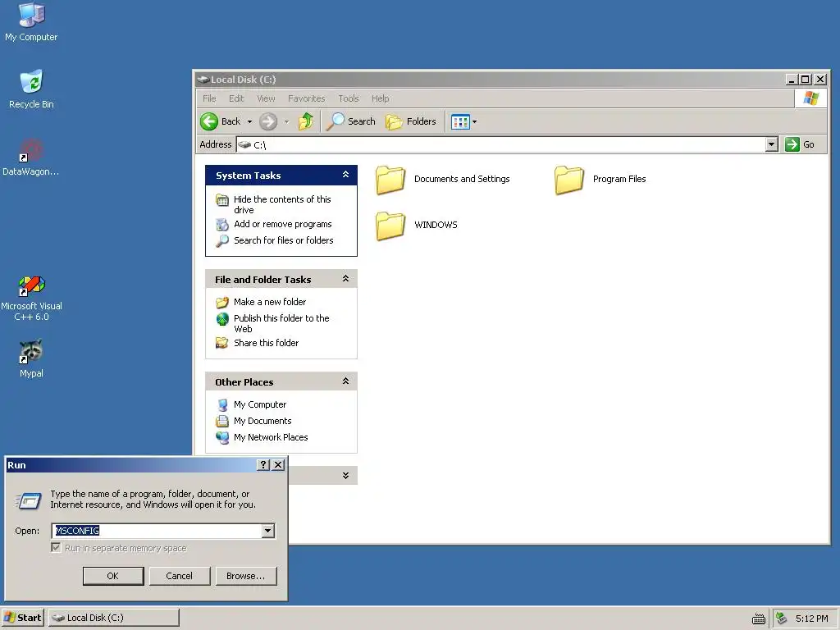Viewport: 840px width, 630px height.
Task: Go up one folder level
Action: tap(307, 121)
